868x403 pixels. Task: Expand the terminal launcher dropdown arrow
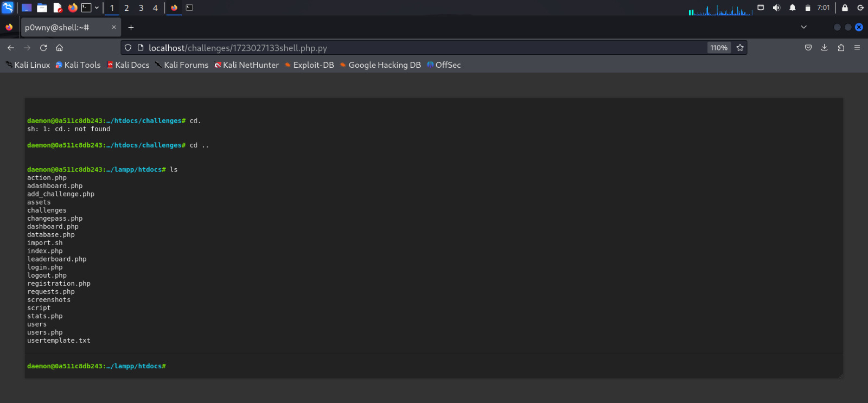click(97, 8)
